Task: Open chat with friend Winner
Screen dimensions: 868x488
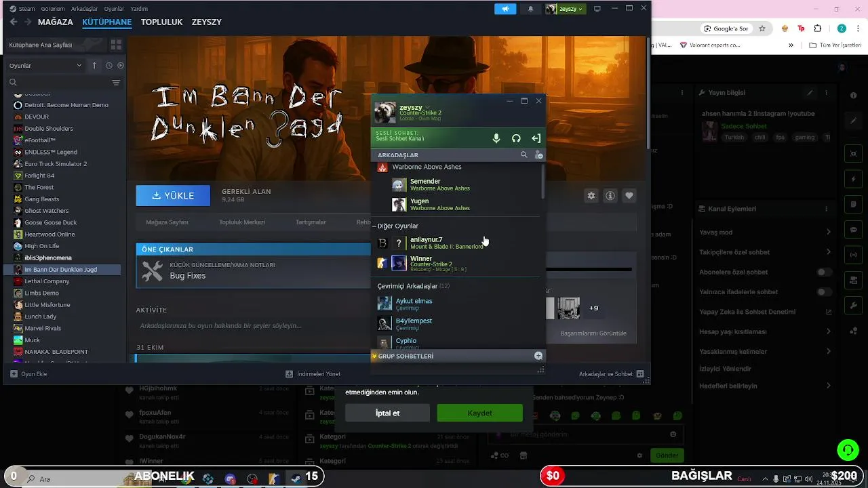Action: click(x=458, y=263)
